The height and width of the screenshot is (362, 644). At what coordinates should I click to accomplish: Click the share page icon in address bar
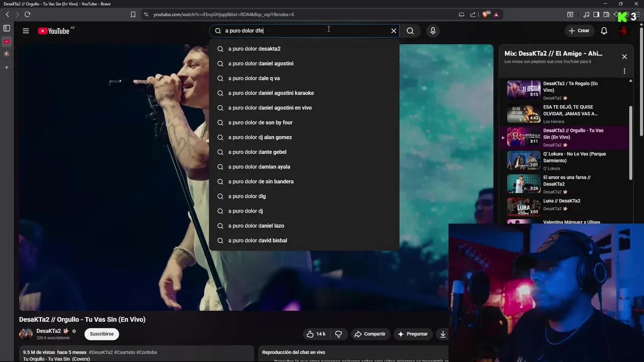pos(472,15)
